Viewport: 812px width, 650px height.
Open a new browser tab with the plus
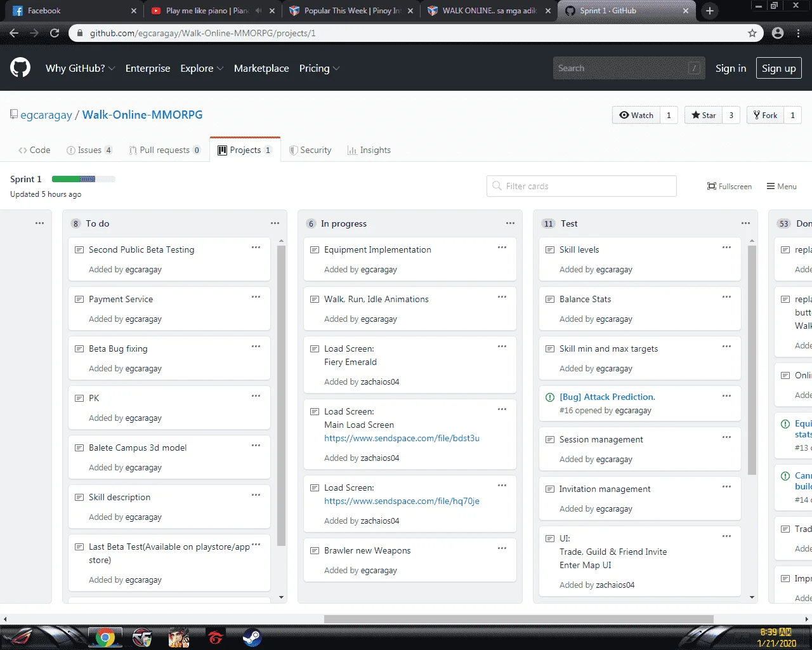(x=710, y=11)
